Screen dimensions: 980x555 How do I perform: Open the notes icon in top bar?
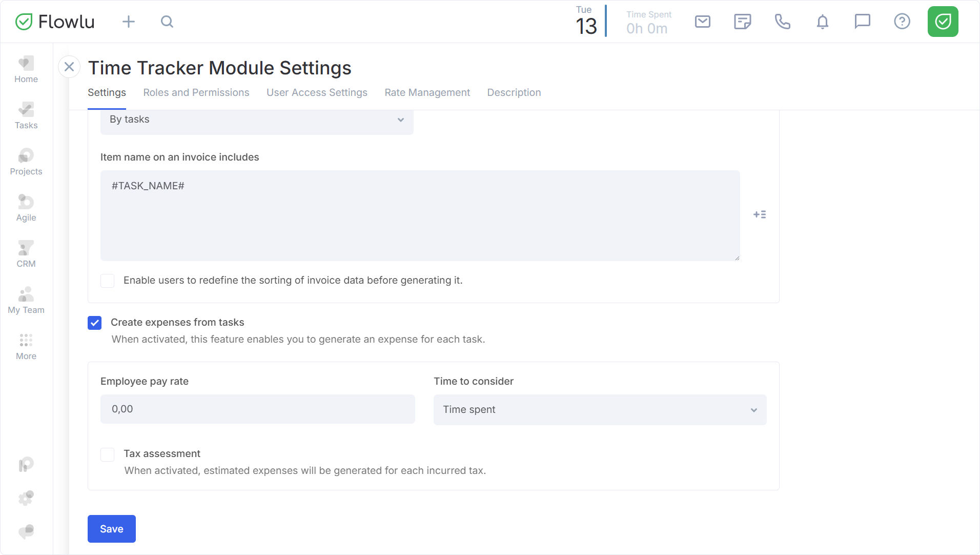coord(742,22)
